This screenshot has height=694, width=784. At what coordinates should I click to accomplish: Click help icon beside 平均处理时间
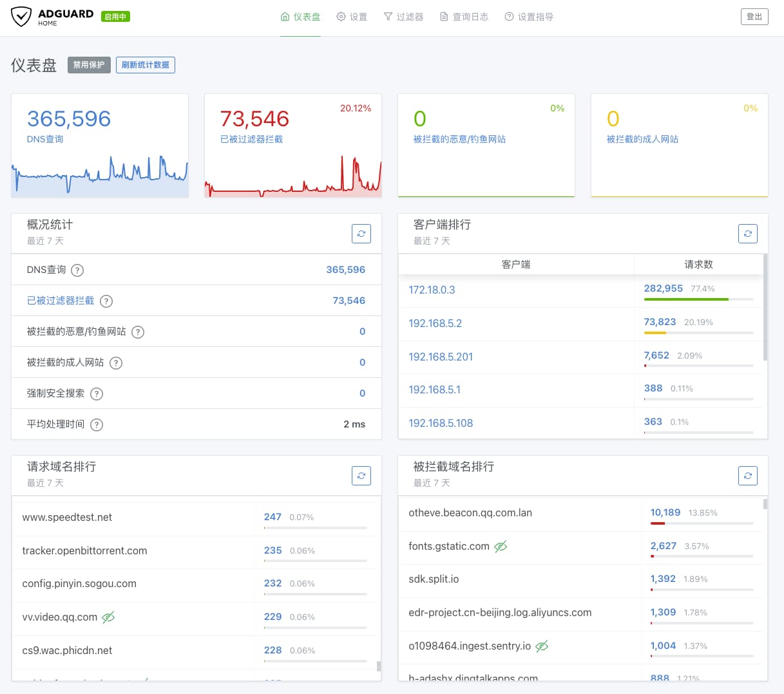(97, 425)
